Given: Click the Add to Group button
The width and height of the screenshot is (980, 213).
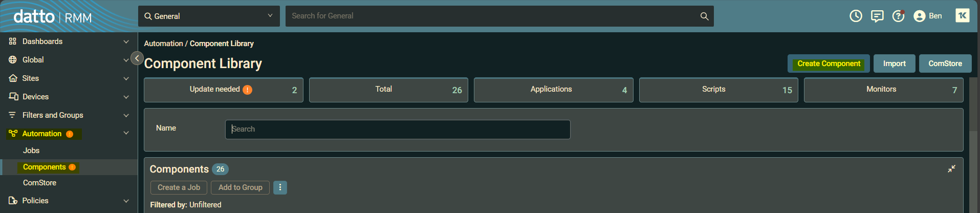Looking at the screenshot, I should 240,187.
